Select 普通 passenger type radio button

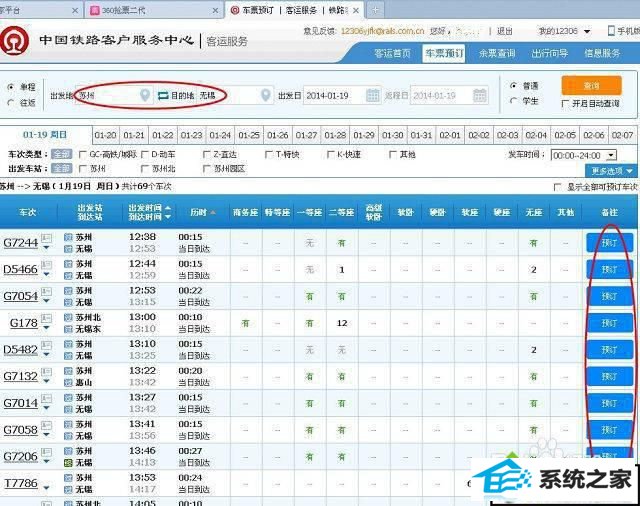pyautogui.click(x=513, y=86)
